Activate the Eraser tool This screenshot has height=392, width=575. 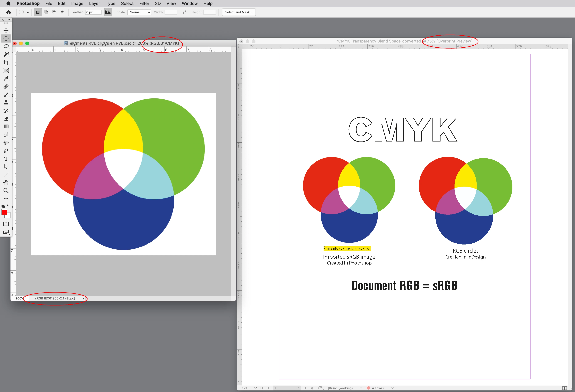(x=6, y=119)
